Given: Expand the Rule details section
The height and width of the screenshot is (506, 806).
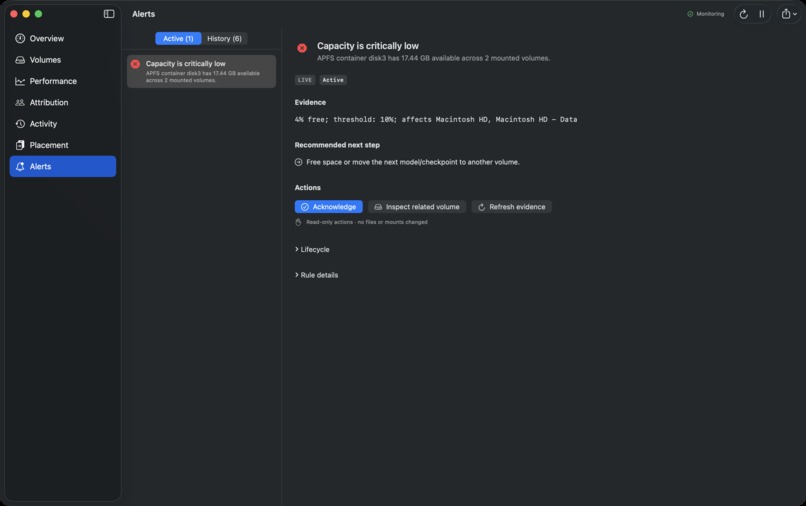Looking at the screenshot, I should pyautogui.click(x=317, y=275).
